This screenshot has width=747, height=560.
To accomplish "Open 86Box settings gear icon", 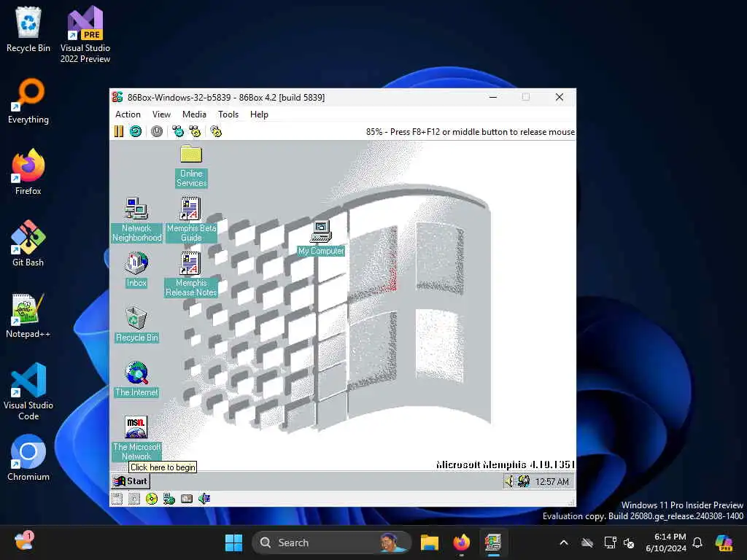I will (x=216, y=131).
